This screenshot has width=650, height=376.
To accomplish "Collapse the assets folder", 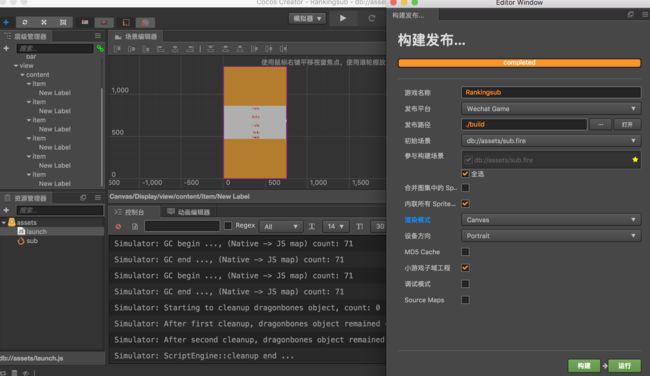I will click(x=4, y=223).
